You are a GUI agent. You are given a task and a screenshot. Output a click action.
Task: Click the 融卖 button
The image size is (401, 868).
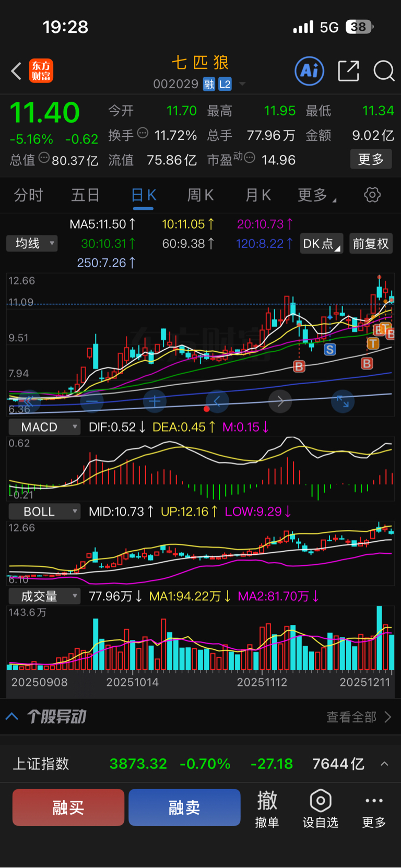(x=184, y=807)
